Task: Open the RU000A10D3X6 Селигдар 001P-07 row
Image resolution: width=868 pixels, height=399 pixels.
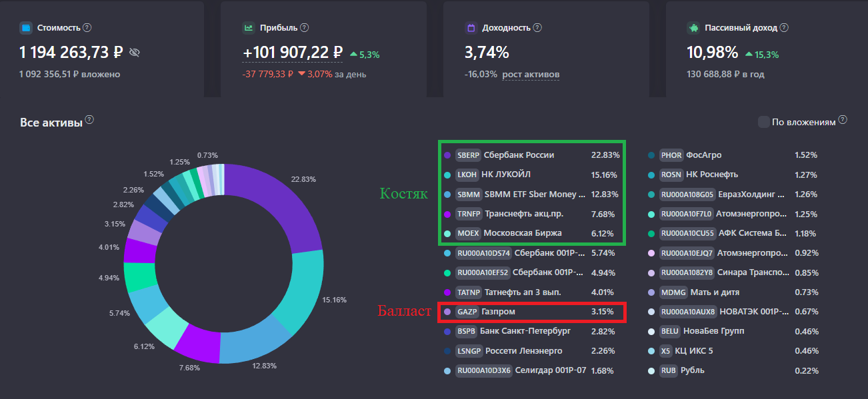Action: (532, 370)
